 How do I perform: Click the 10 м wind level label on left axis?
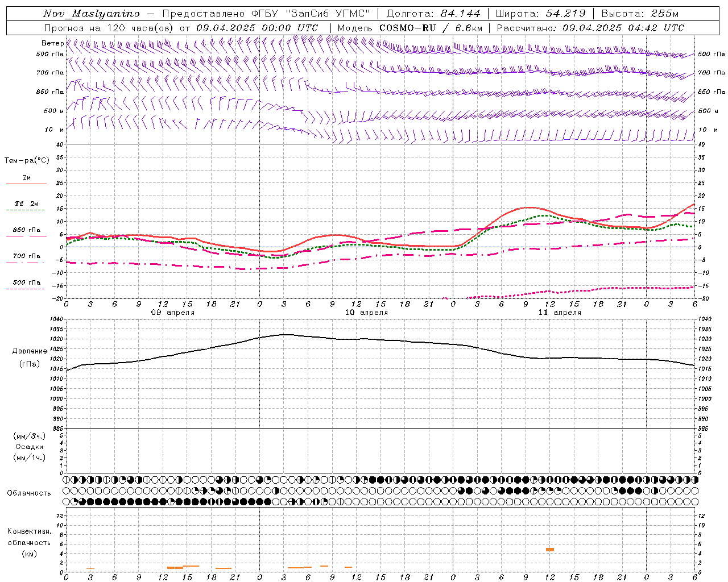(53, 130)
